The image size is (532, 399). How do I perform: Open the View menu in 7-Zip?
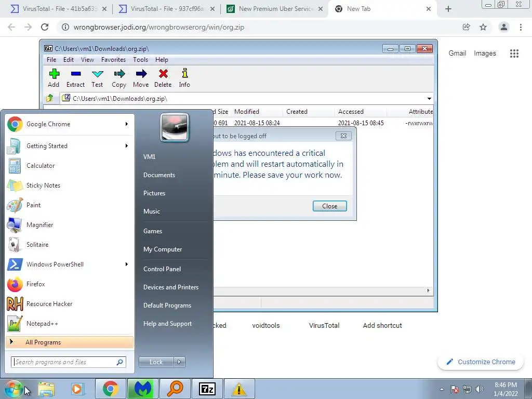[87, 60]
